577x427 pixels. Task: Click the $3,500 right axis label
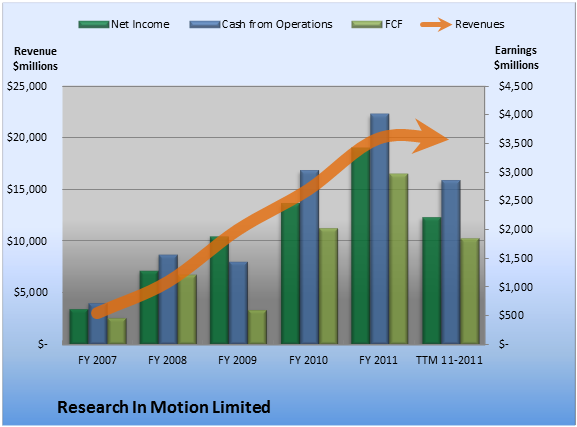point(516,143)
